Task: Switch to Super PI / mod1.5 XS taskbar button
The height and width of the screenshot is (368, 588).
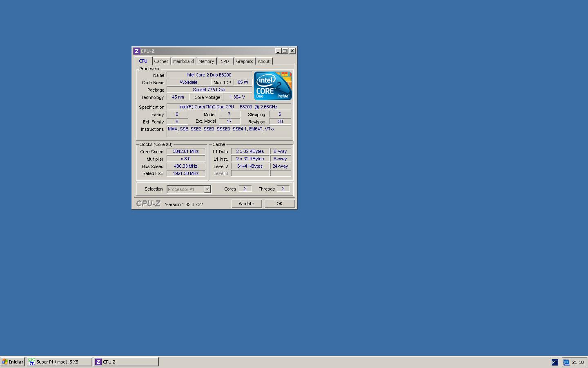Action: pos(59,362)
